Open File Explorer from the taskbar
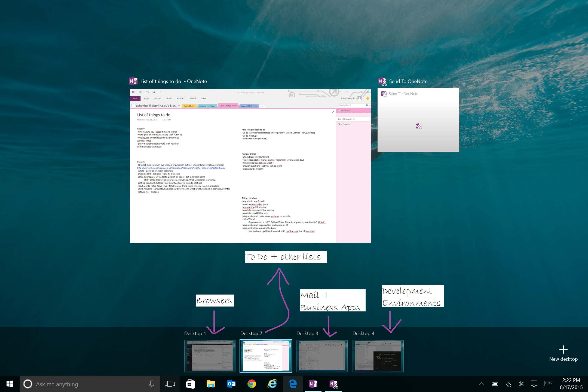 (211, 384)
